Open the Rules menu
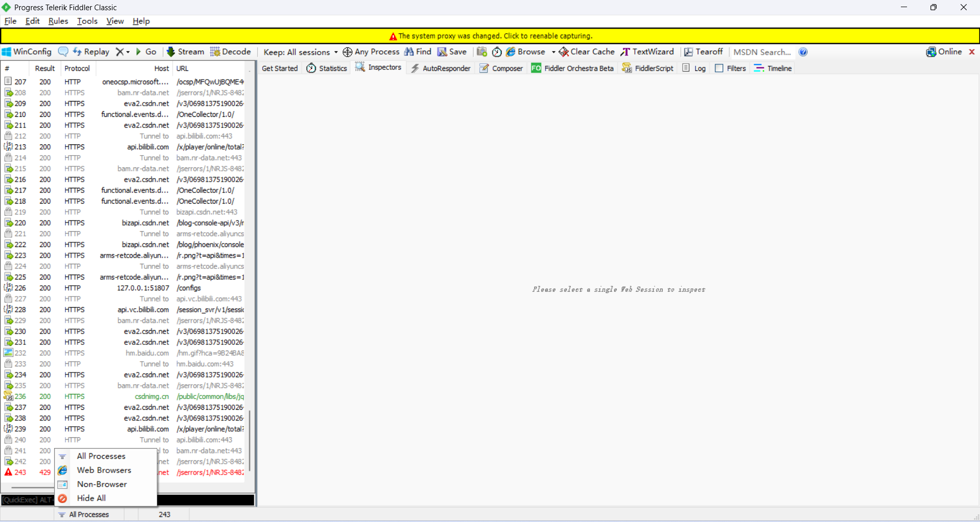The image size is (980, 522). pos(58,21)
